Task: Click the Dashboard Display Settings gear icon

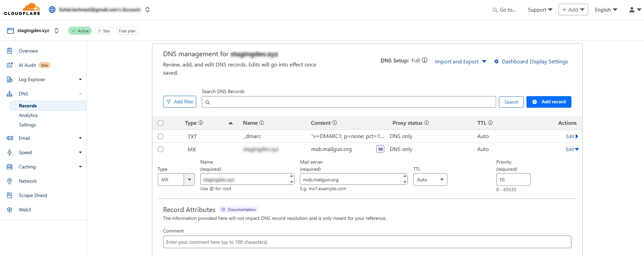Action: point(496,62)
